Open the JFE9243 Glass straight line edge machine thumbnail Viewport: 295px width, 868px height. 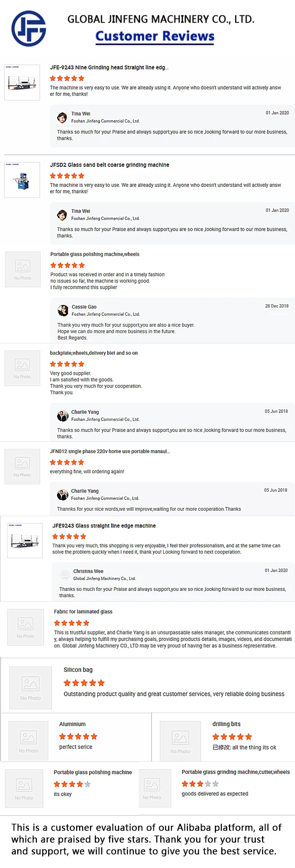coord(26,540)
